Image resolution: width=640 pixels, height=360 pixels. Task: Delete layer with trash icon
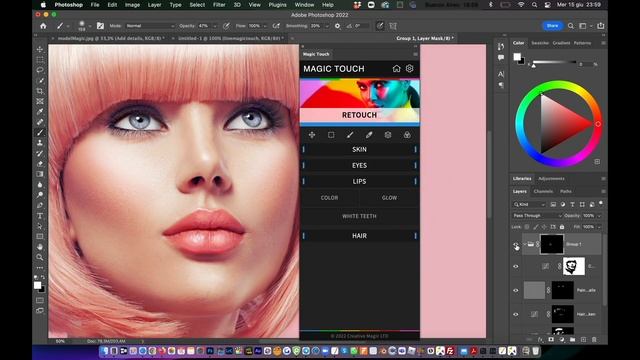coord(594,339)
